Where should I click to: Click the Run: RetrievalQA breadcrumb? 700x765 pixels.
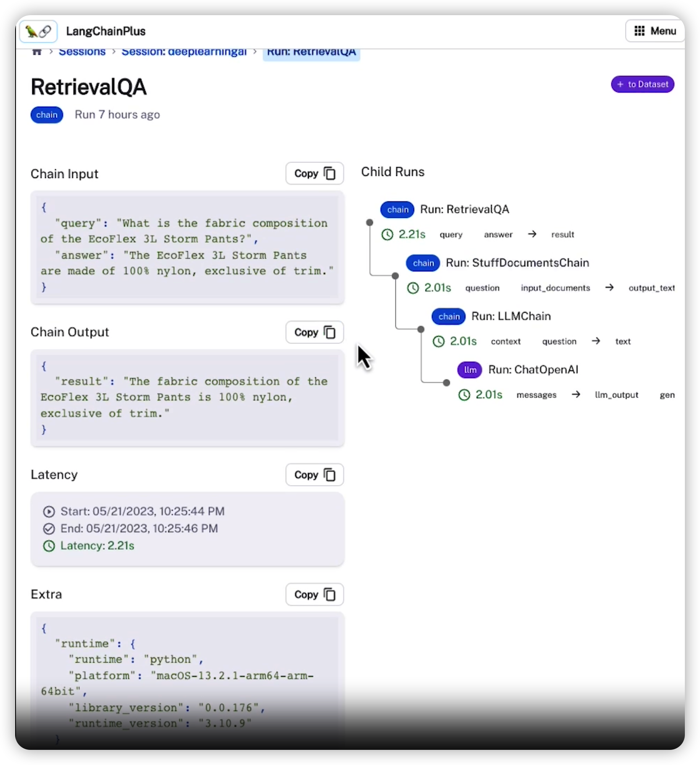tap(311, 53)
